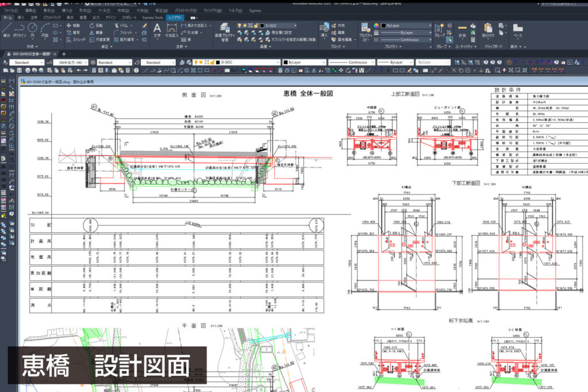Toggle the toolbar D-DOC layer lock icon
588x392 pixels.
coord(212,62)
